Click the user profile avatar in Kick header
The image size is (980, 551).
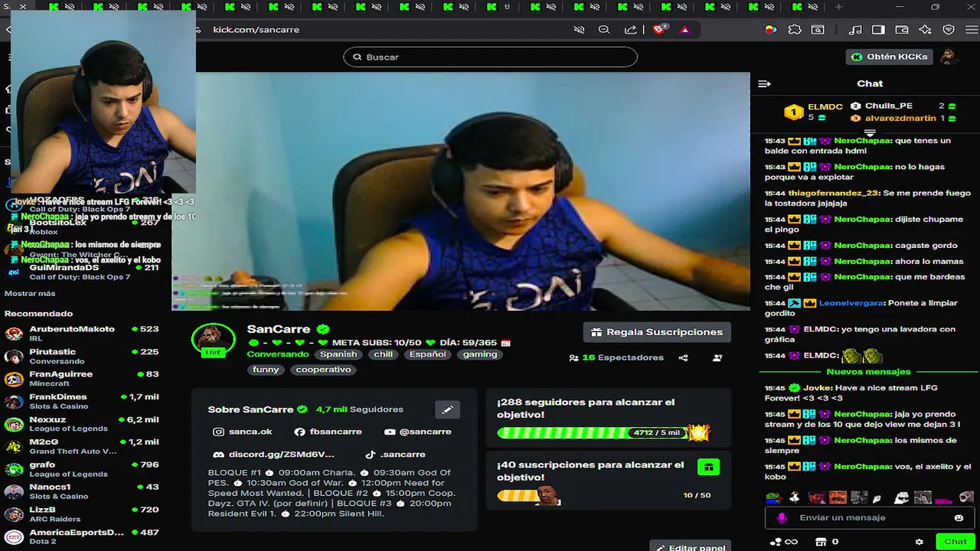click(x=949, y=57)
